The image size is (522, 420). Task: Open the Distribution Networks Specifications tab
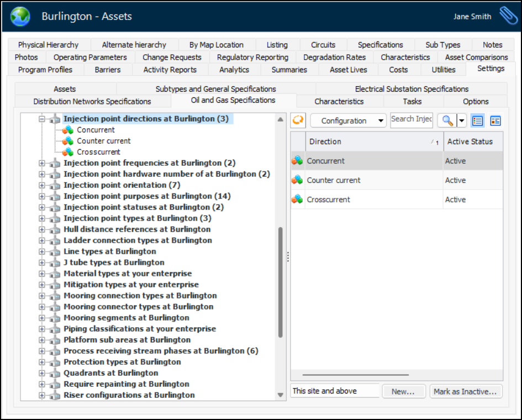click(92, 102)
